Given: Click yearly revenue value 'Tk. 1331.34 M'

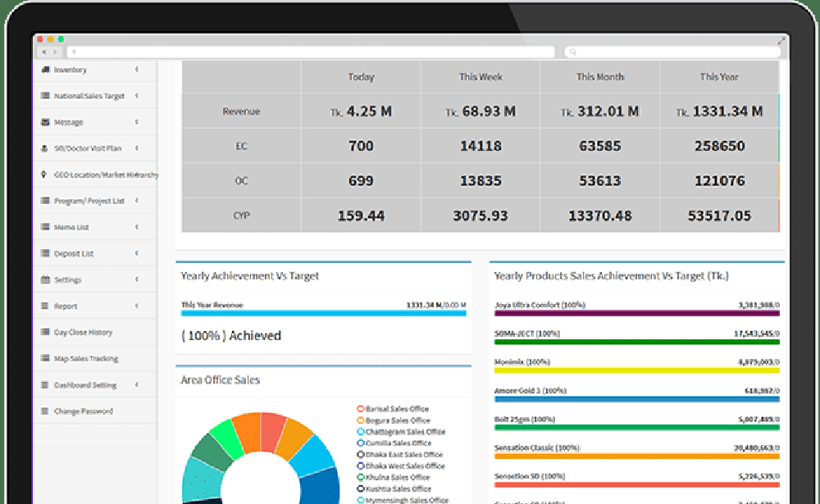Looking at the screenshot, I should tap(719, 111).
